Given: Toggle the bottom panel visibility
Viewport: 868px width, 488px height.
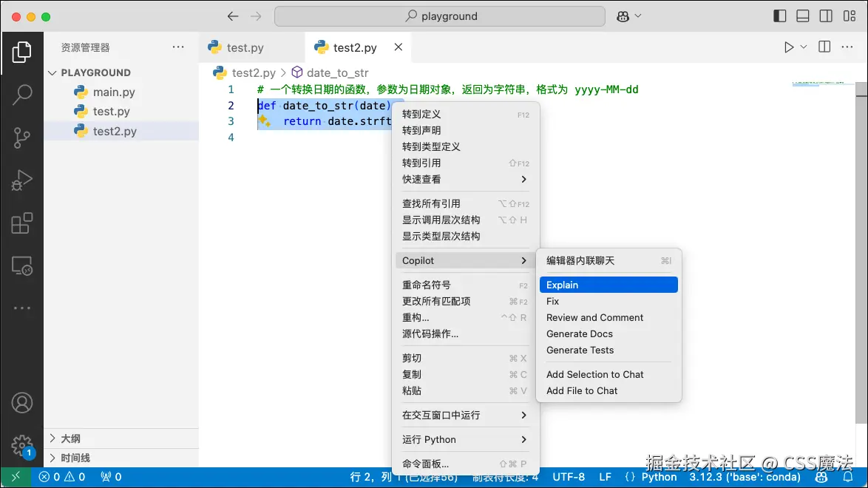Looking at the screenshot, I should [x=802, y=15].
